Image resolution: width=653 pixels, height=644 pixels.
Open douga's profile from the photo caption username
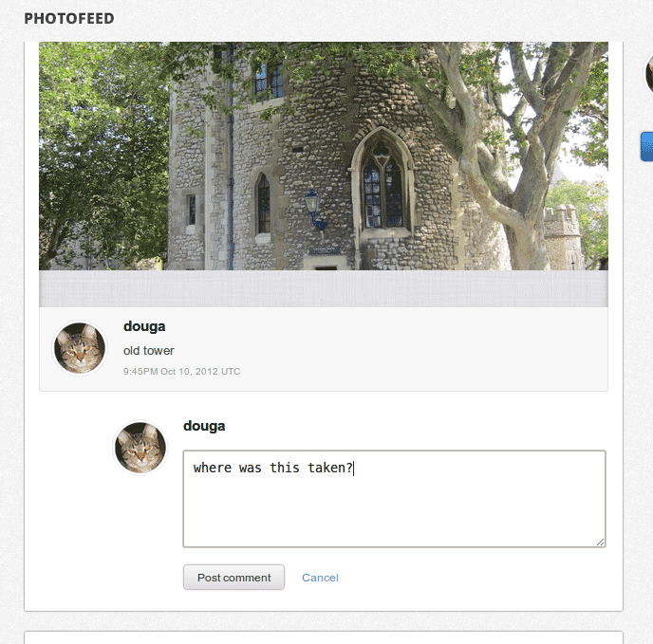(144, 326)
